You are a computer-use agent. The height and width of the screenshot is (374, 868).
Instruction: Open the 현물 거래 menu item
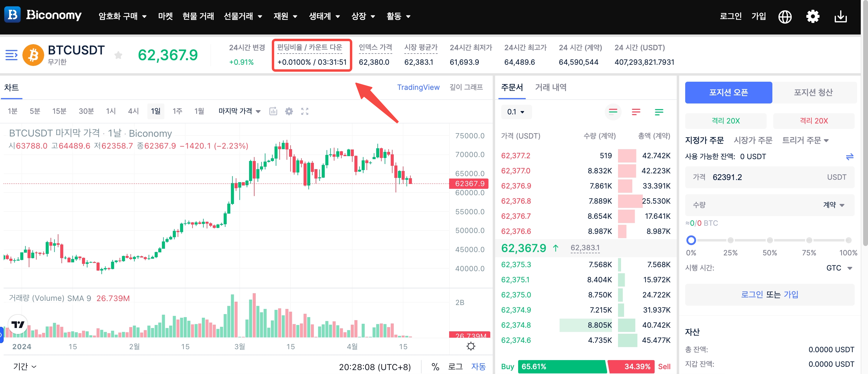pos(198,16)
